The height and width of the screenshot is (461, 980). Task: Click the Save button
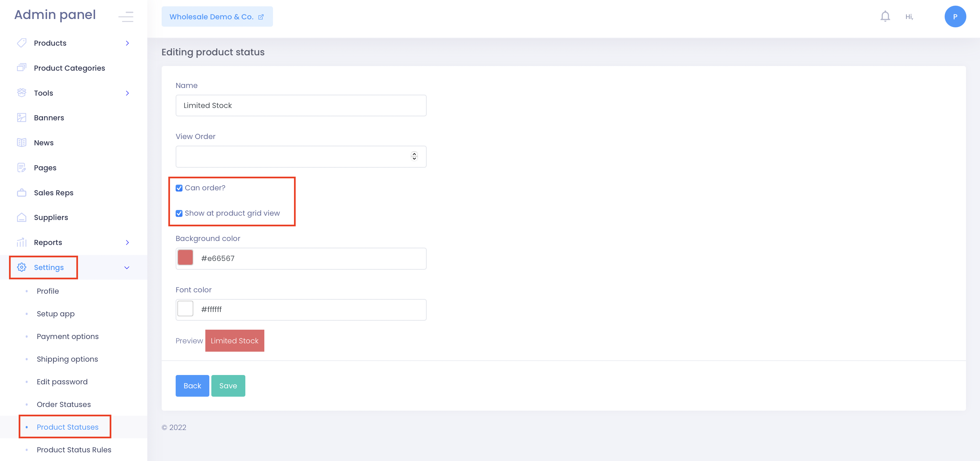(228, 386)
